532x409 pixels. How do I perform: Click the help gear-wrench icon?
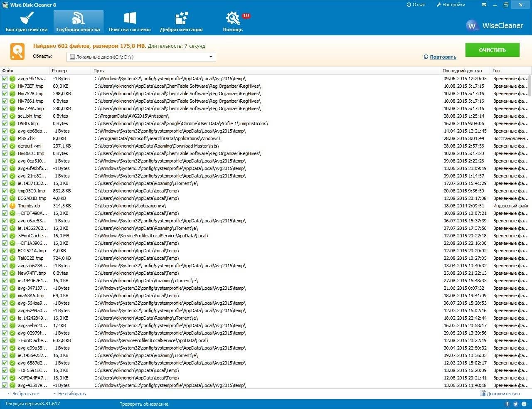pos(232,18)
